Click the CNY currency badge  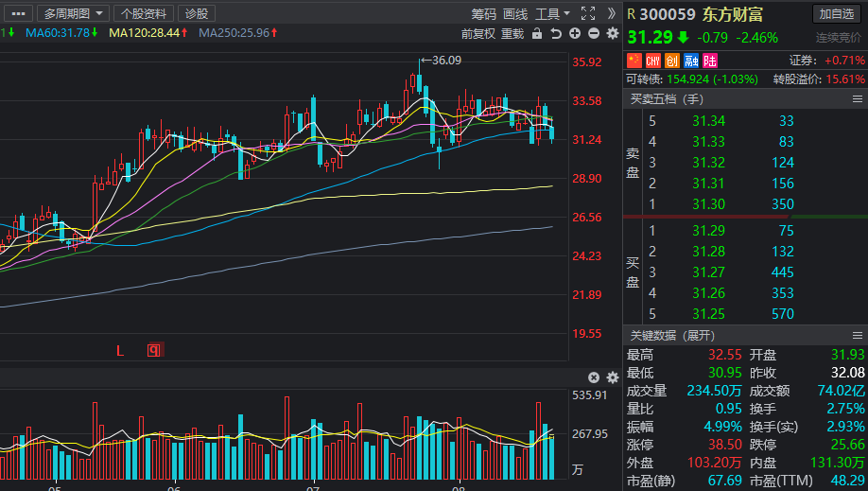point(653,61)
